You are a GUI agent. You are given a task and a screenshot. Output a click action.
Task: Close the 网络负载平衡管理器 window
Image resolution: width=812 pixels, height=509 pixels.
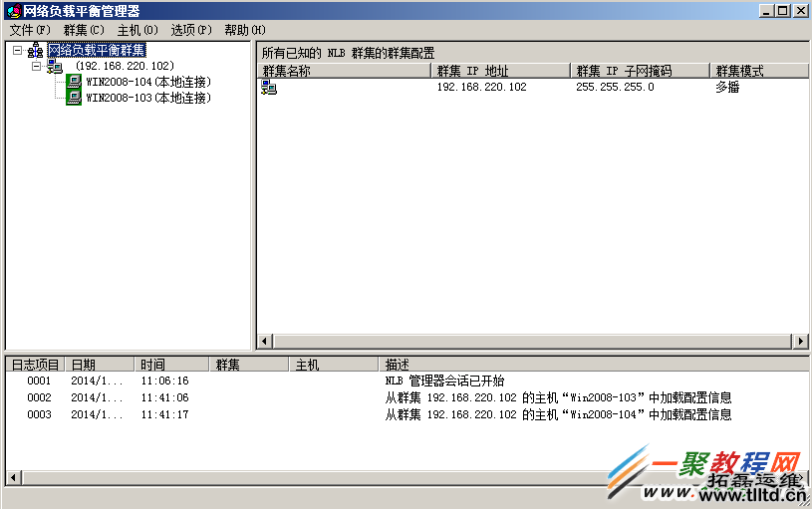point(801,10)
